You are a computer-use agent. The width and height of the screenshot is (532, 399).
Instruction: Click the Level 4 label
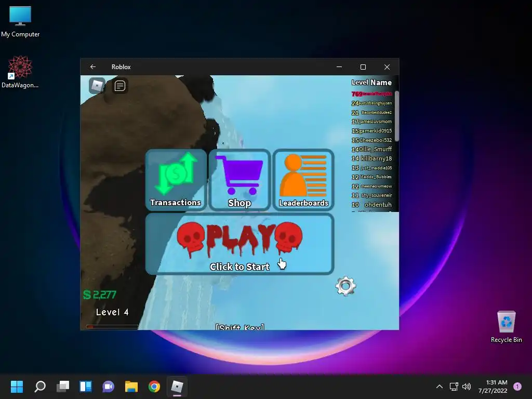tap(112, 312)
